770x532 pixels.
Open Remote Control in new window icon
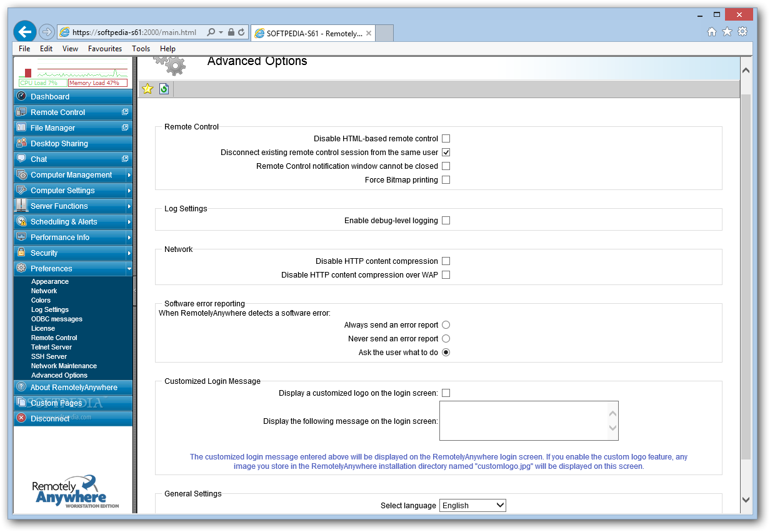125,112
